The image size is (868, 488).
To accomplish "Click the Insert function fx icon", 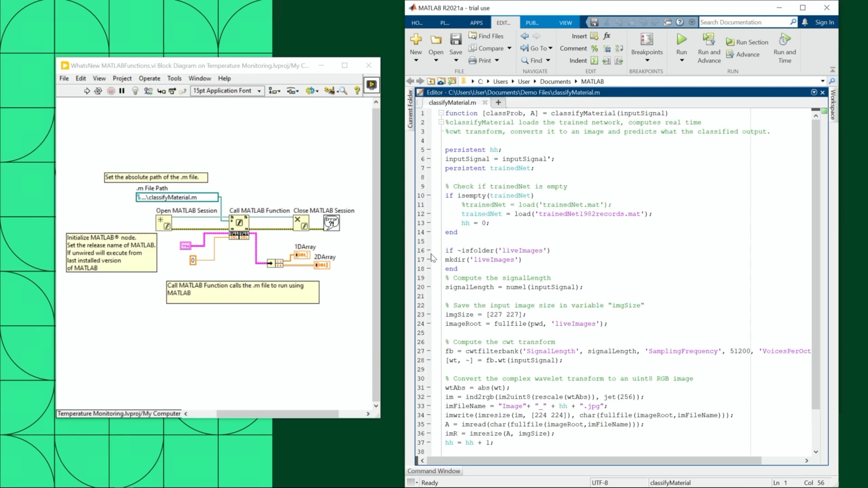I will (x=607, y=36).
